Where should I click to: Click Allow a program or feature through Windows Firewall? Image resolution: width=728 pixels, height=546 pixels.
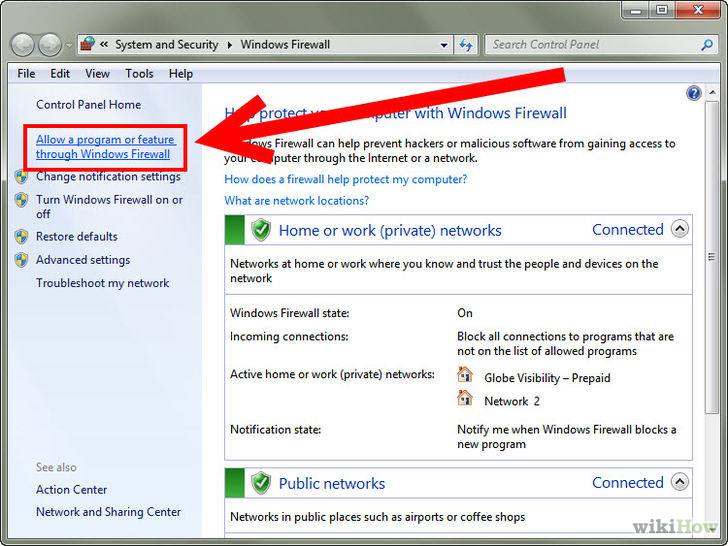pos(106,147)
